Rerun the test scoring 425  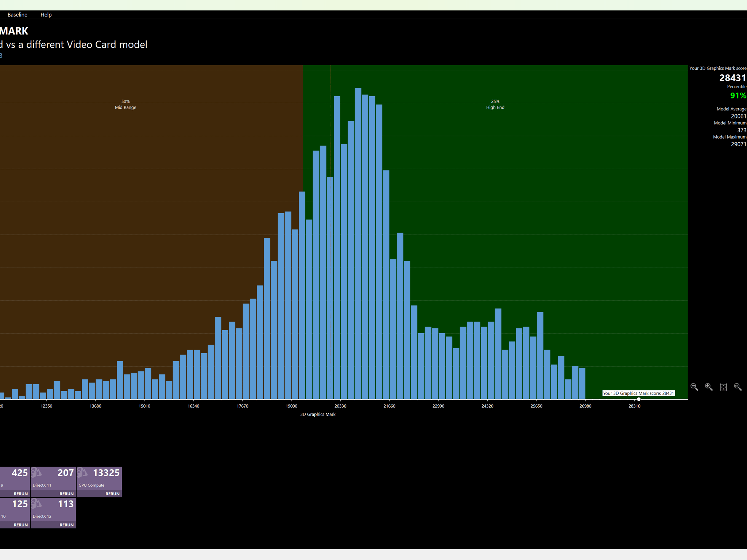(21, 494)
